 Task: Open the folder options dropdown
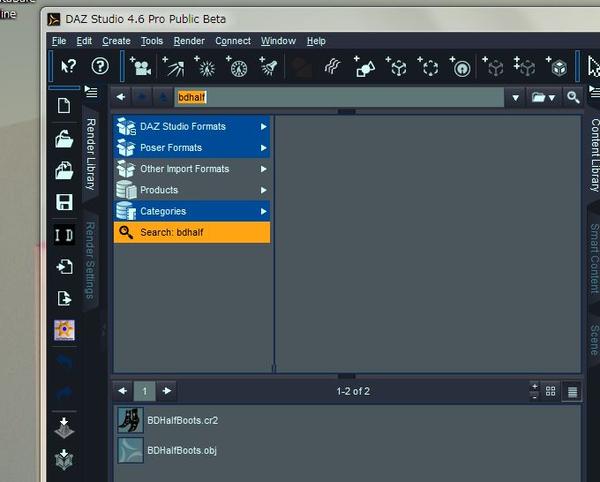543,98
